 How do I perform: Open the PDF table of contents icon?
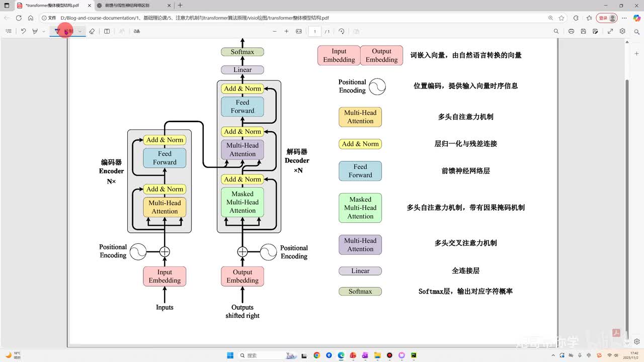(9, 31)
